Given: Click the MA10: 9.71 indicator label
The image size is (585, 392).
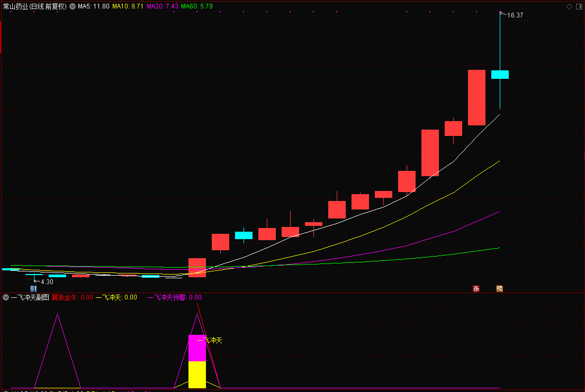Looking at the screenshot, I should (128, 6).
